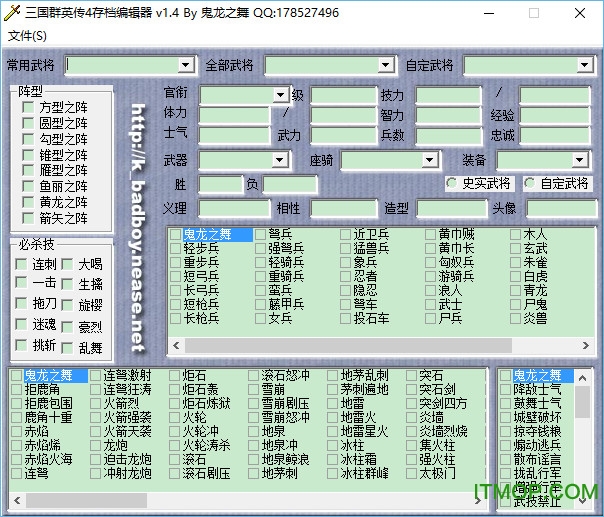Check 地雷 in skill list
The image size is (604, 517).
[x=332, y=403]
